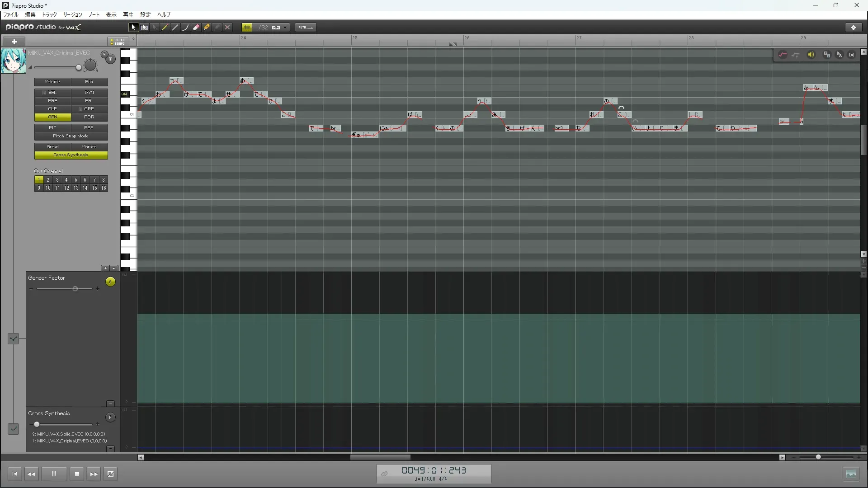Open the 再生 menu
Viewport: 868px width, 488px height.
[x=128, y=14]
